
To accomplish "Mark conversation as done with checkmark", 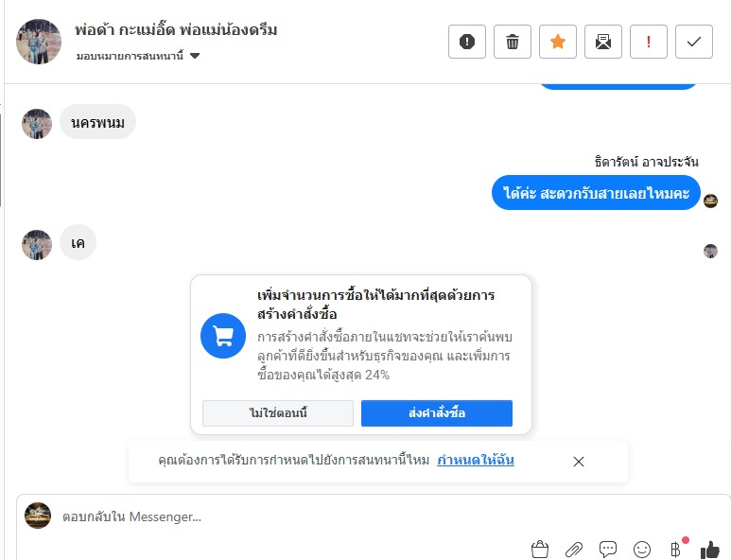I will (x=694, y=42).
